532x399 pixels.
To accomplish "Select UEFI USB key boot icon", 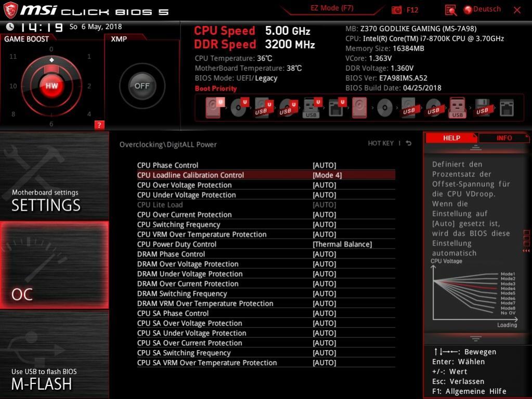I will tap(312, 108).
